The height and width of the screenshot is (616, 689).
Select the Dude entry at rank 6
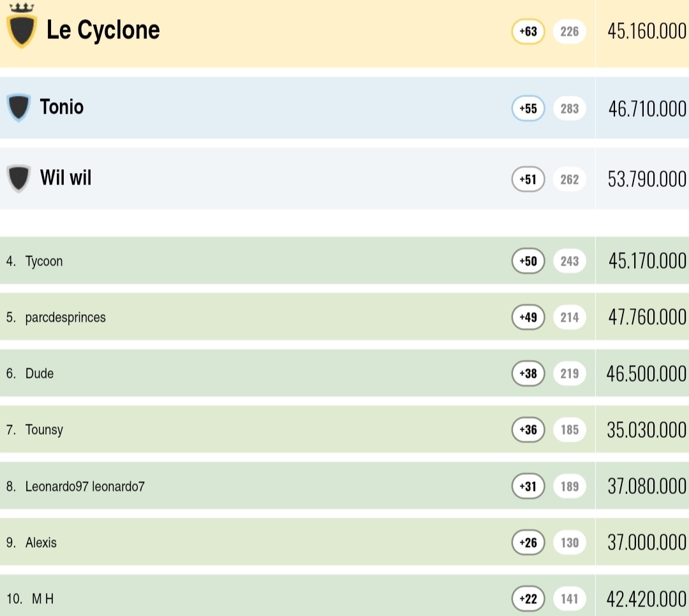[40, 373]
